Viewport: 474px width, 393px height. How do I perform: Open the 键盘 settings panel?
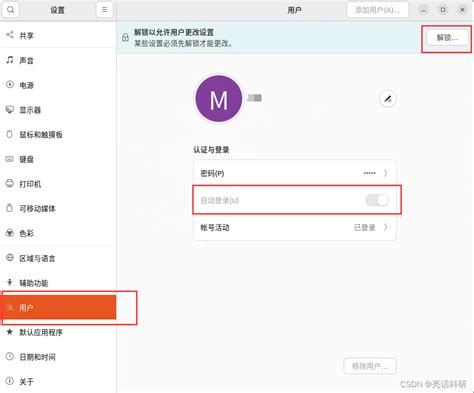tap(58, 159)
